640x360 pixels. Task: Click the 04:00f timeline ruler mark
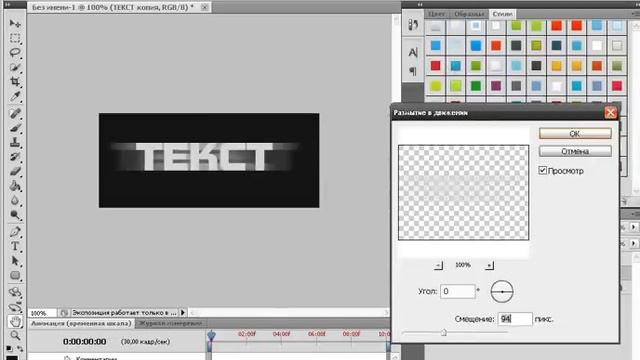281,334
